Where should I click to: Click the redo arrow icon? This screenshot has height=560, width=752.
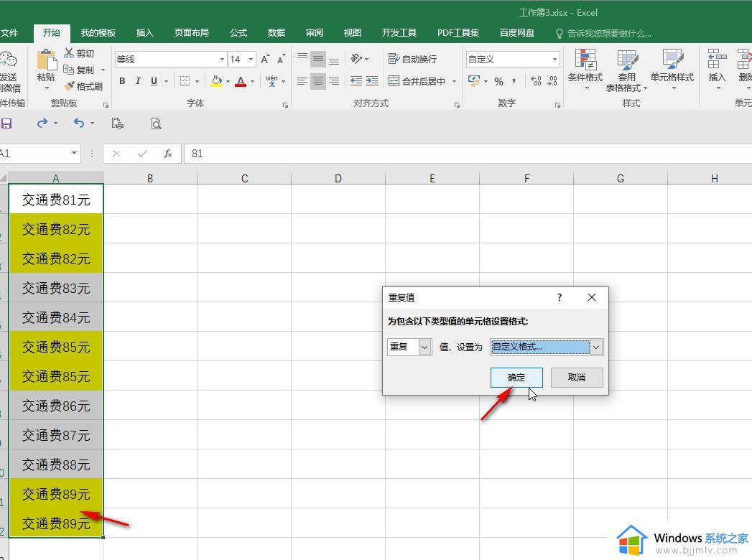pos(42,123)
